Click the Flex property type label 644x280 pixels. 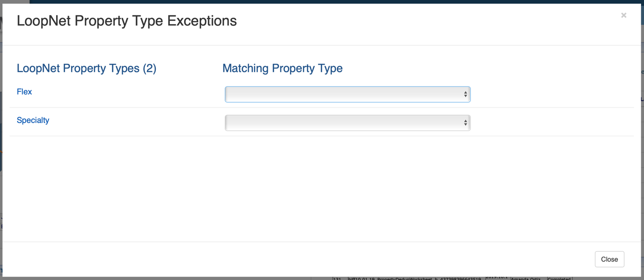coord(24,92)
